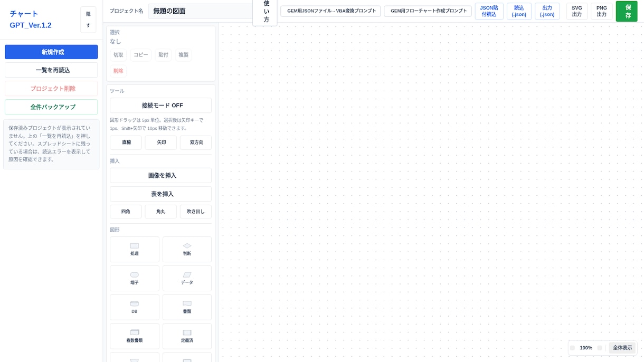
Task: Add a 定義済 (predefined process) shape
Action: [187, 336]
